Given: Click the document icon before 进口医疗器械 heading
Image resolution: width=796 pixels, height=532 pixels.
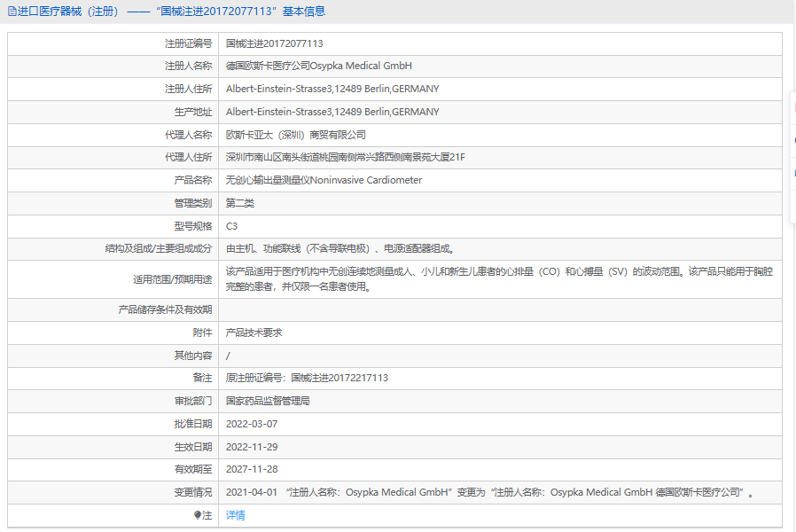Looking at the screenshot, I should (x=12, y=12).
